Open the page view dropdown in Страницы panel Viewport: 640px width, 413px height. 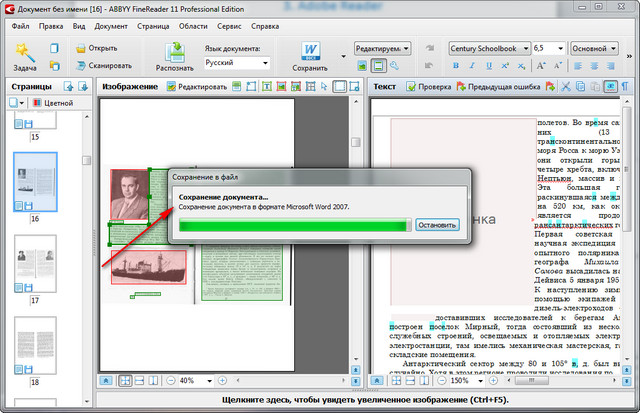(17, 103)
